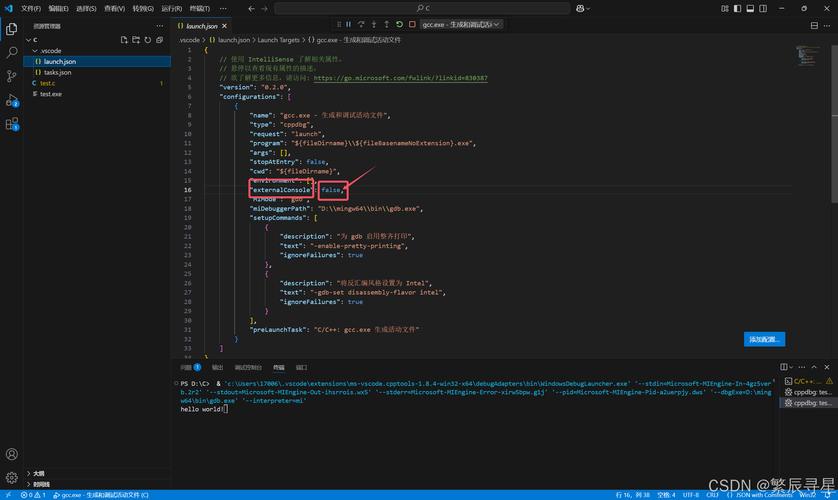Open terminal panel more actions ellipsis

802,367
